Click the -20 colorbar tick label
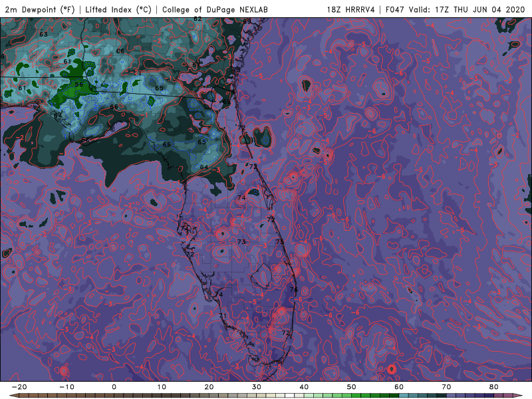Screen dimensions: 532x399 point(19,387)
